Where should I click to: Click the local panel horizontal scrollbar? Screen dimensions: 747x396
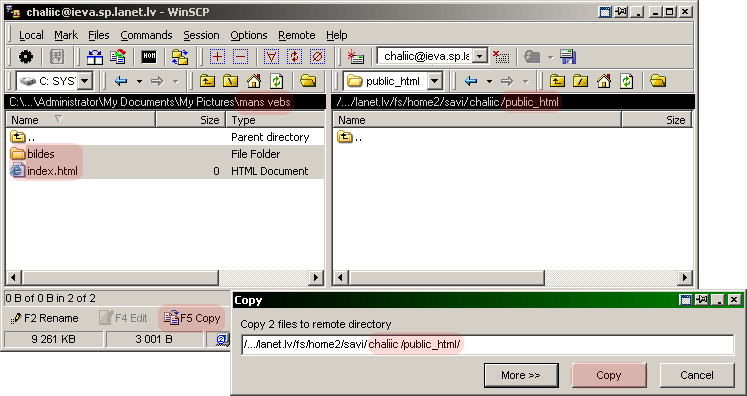click(164, 277)
